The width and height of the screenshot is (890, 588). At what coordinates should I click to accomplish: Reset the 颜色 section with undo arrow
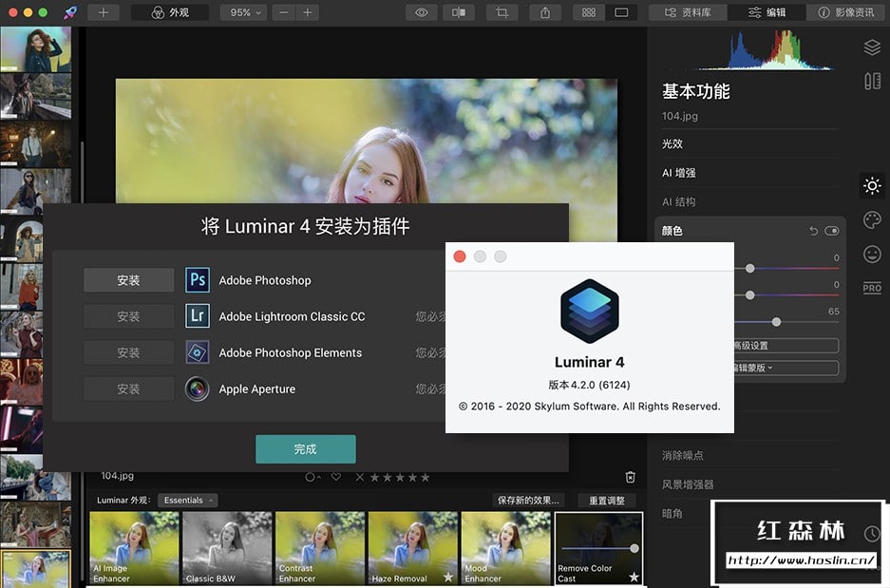click(x=813, y=231)
